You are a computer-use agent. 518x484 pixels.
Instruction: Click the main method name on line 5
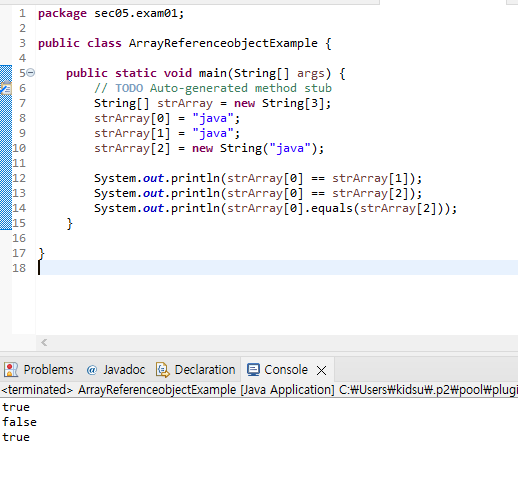(213, 73)
